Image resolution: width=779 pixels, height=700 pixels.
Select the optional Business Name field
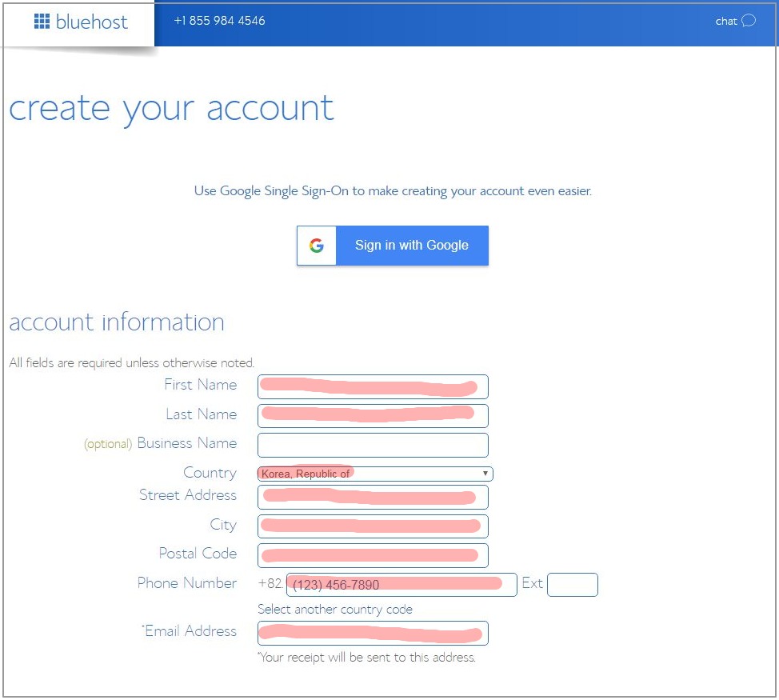(373, 445)
